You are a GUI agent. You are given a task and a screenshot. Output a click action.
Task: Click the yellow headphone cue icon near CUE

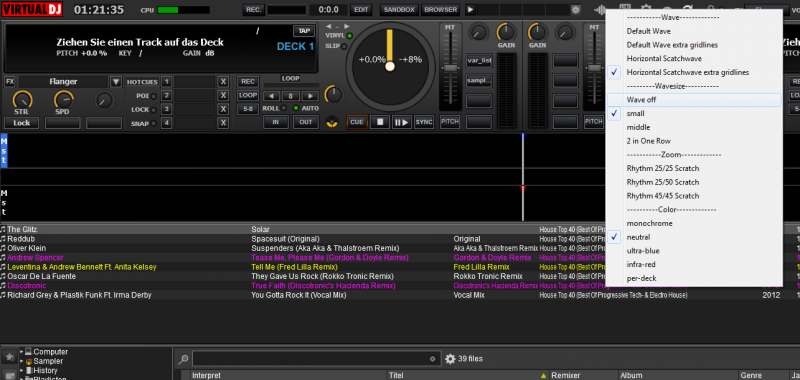[x=332, y=122]
